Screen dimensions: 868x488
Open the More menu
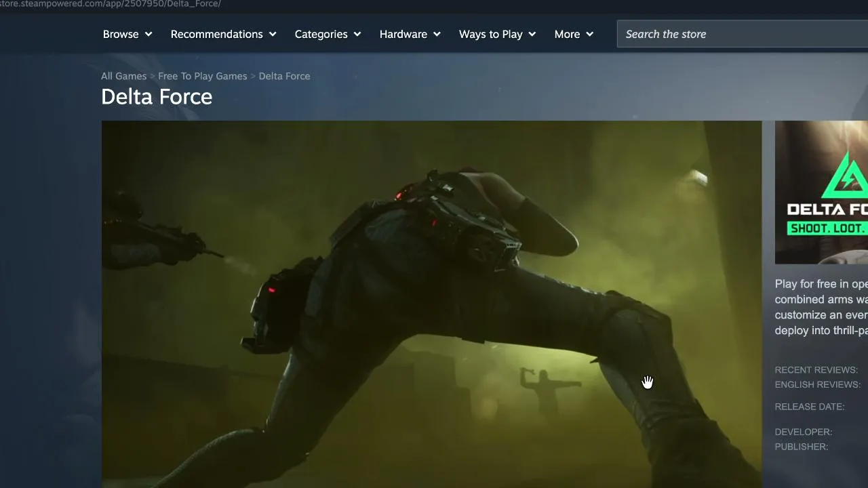(573, 34)
